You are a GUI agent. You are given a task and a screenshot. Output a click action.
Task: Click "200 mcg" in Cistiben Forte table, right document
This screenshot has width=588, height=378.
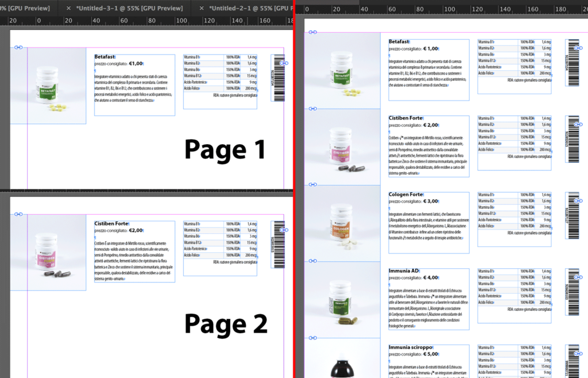point(546,149)
